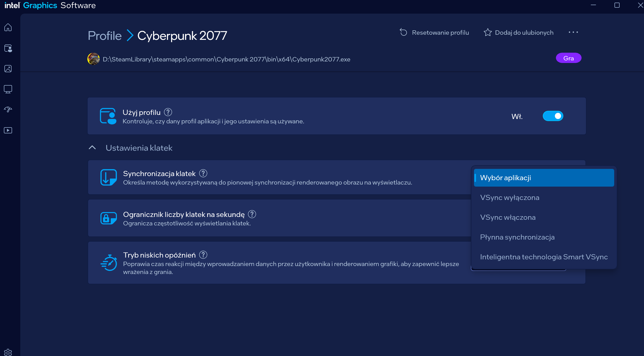644x356 pixels.
Task: Click Dodaj do ulubionych
Action: point(518,33)
